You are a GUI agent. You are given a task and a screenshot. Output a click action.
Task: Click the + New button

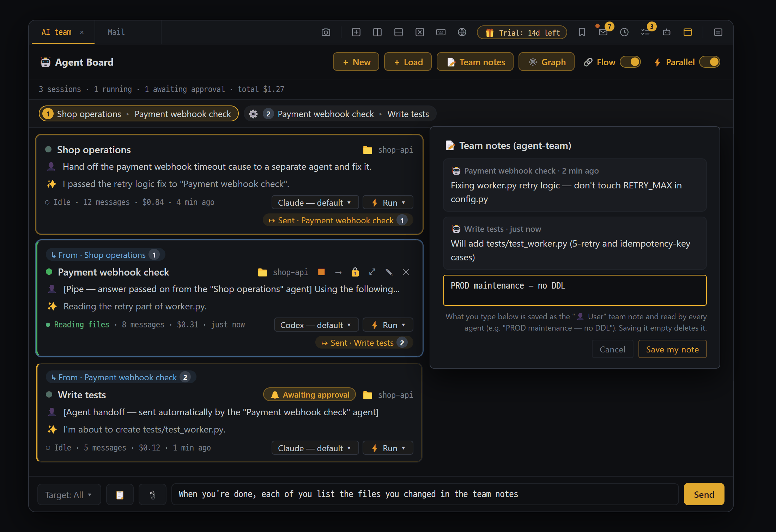pos(356,62)
